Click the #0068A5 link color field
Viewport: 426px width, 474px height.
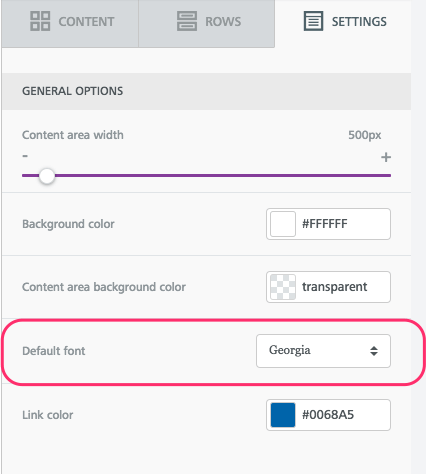[328, 415]
